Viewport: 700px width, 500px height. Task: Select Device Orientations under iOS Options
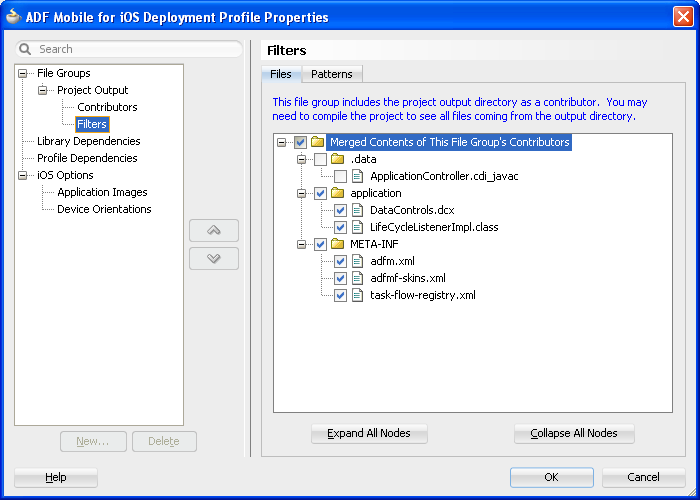(104, 209)
